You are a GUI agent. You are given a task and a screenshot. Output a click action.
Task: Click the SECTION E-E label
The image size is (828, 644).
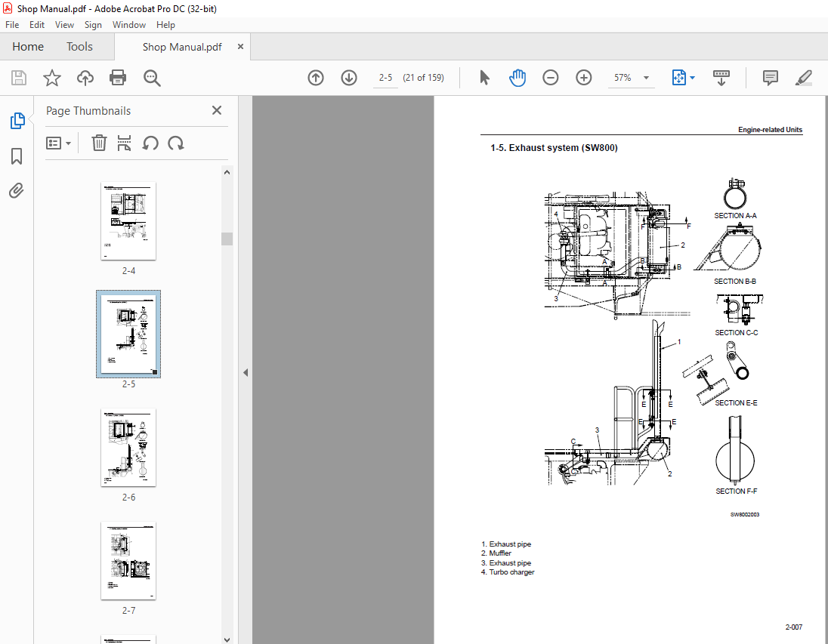tap(736, 402)
